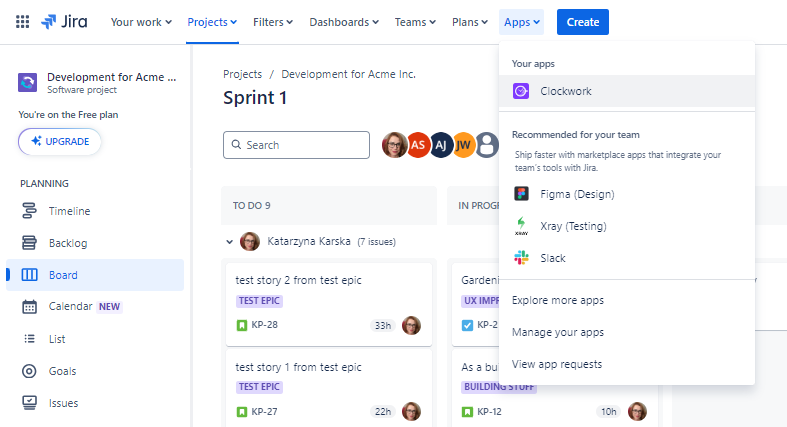Open card test story 1 from test epic
The image size is (787, 427).
pos(298,367)
